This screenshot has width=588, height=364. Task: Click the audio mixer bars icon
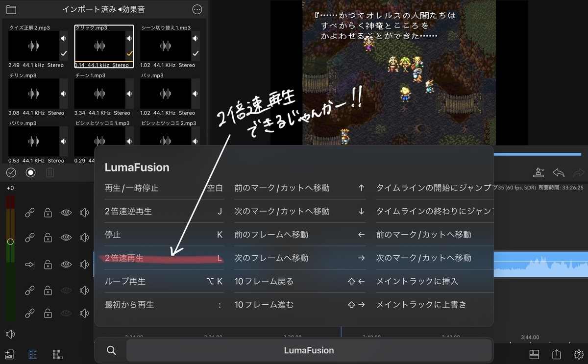click(x=57, y=354)
